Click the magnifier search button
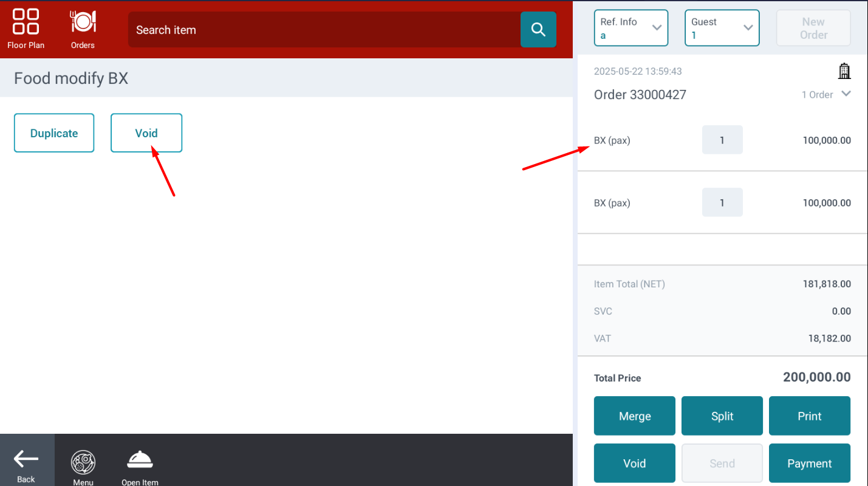 pos(538,29)
